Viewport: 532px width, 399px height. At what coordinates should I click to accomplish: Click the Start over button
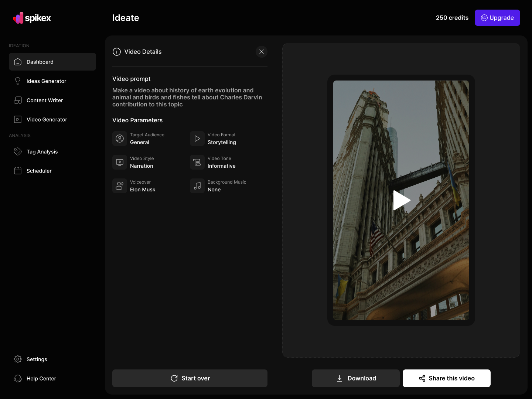190,378
